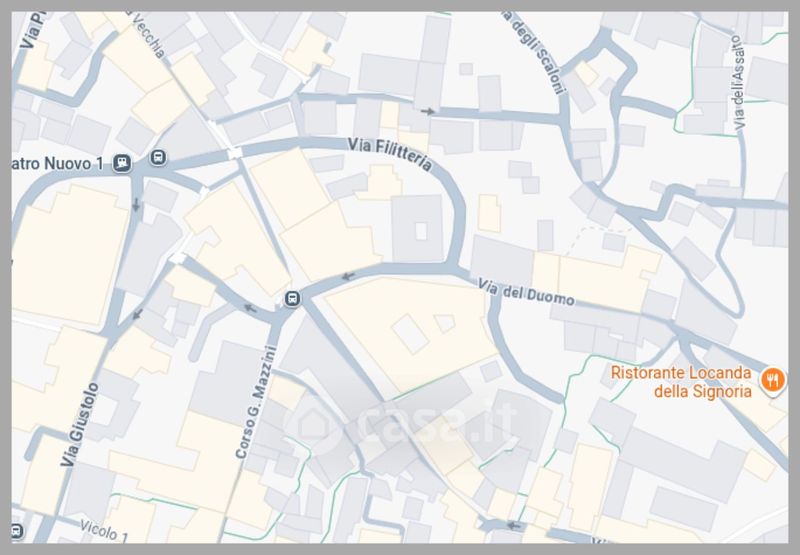This screenshot has height=555, width=800.
Task: Click the Ristorante Locanda della Signoria restaurant pin
Action: pyautogui.click(x=773, y=381)
